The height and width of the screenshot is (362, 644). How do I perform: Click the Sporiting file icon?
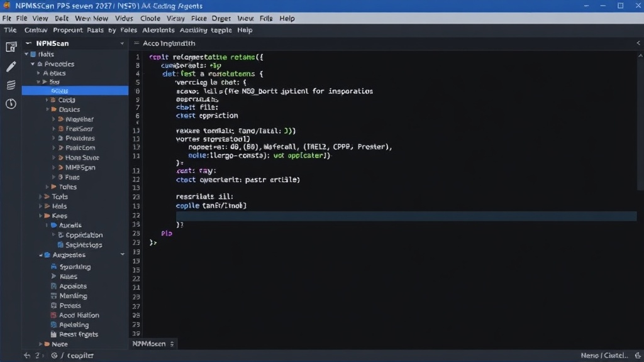point(54,266)
